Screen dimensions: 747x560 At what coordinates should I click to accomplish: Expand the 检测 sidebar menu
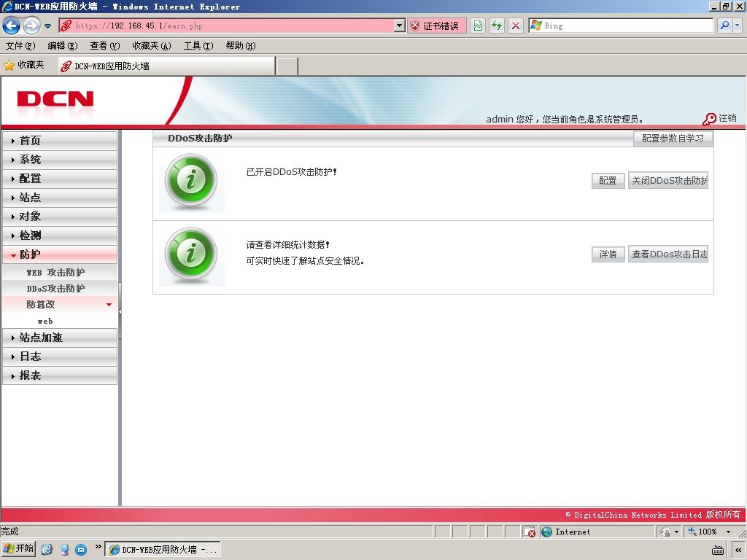[x=60, y=236]
